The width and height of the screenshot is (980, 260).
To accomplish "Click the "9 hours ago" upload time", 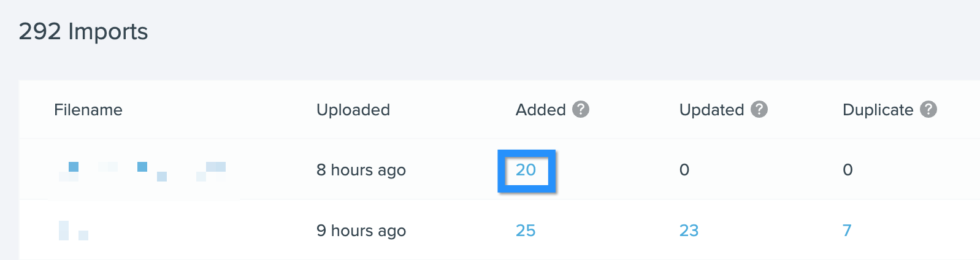I will tap(361, 231).
